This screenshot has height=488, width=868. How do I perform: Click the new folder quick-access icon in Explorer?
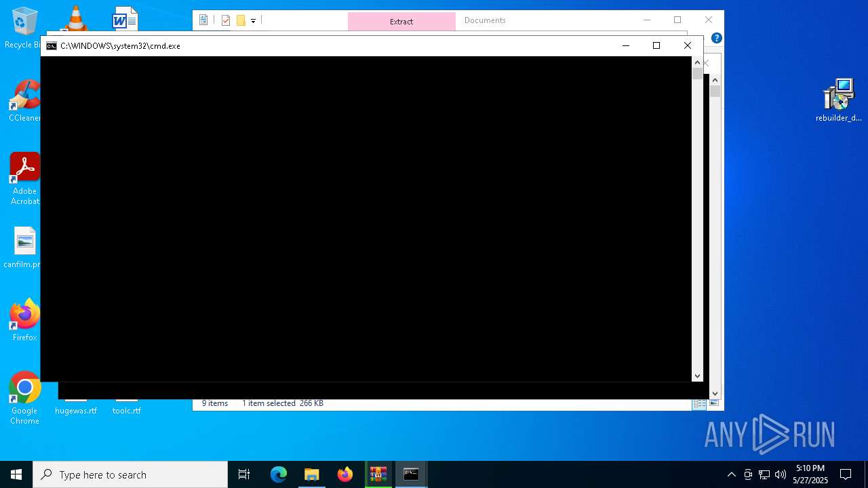click(241, 20)
